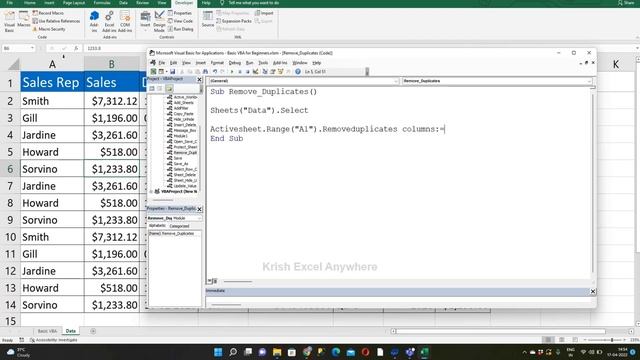This screenshot has width=640, height=360.
Task: Close the Project - VBAProject pane
Action: [x=200, y=80]
